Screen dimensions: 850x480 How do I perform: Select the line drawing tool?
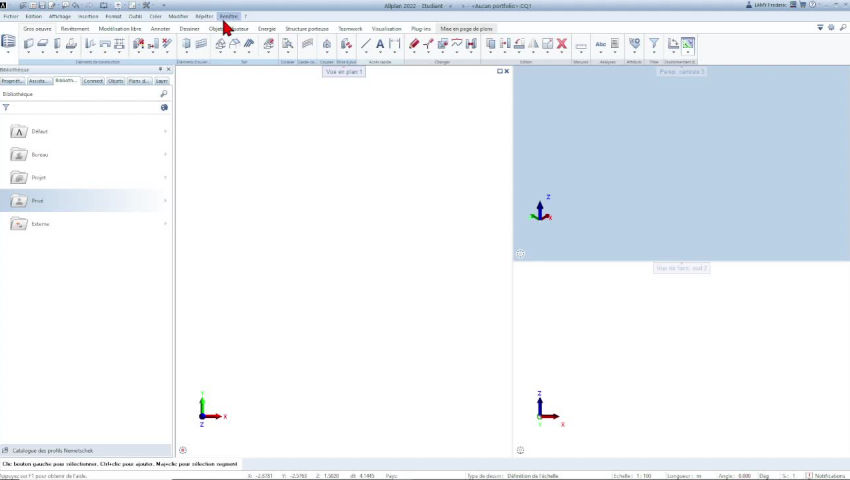tap(365, 44)
